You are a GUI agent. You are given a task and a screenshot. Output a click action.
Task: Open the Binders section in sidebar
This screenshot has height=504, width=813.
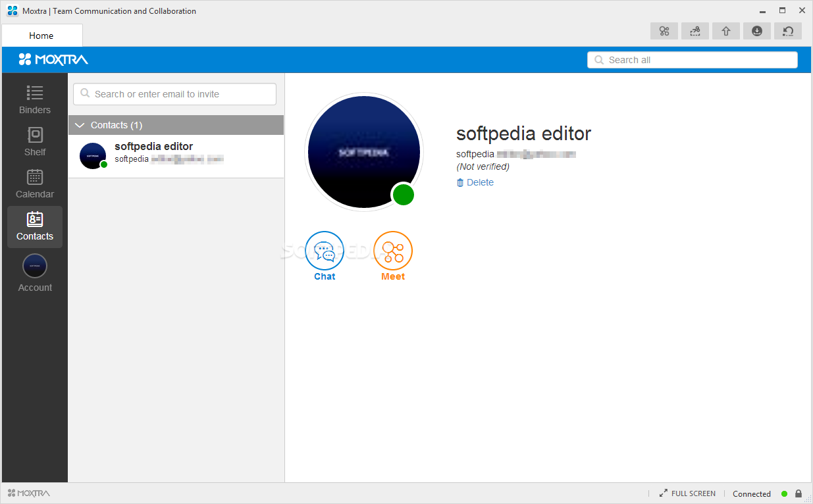coord(35,100)
